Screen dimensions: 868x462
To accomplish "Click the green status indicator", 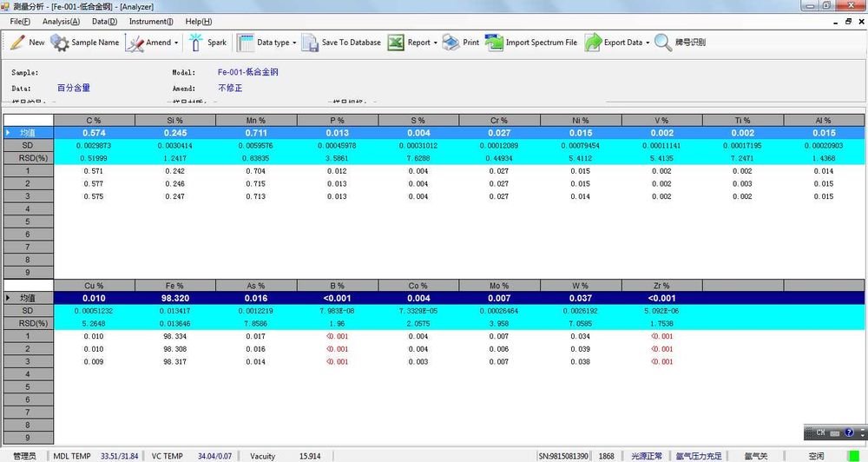I will 853,456.
